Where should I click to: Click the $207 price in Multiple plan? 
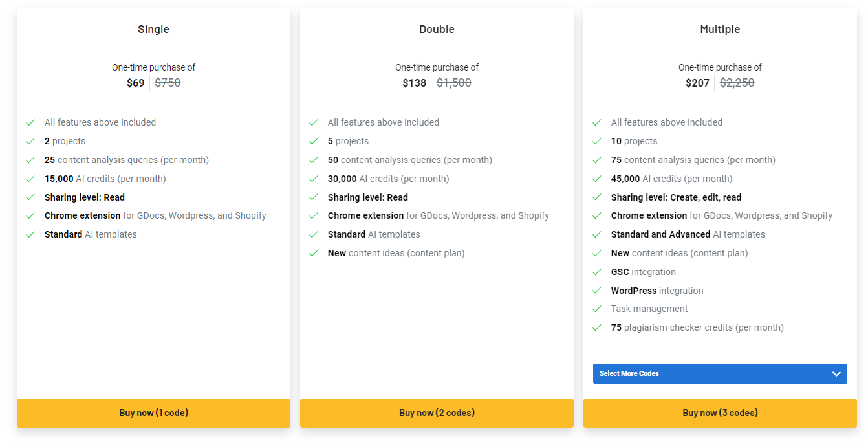pos(697,83)
